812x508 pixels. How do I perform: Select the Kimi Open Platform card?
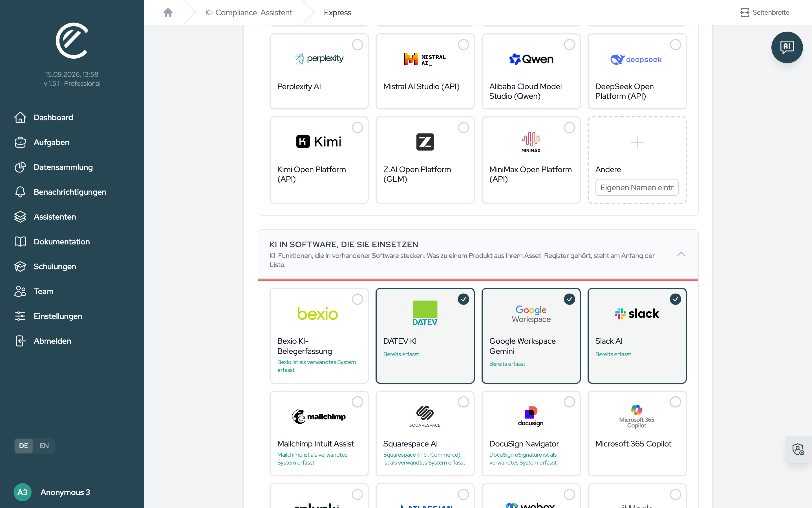coord(319,160)
